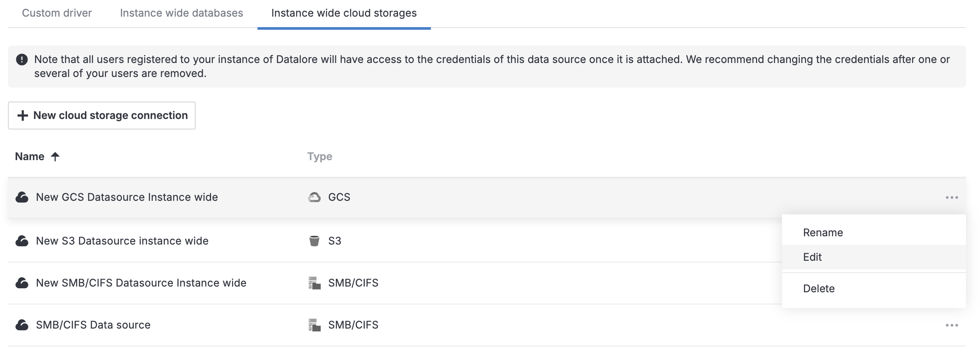
Task: Click cloud icon beside SMB/CIFS Data source
Action: [x=22, y=325]
